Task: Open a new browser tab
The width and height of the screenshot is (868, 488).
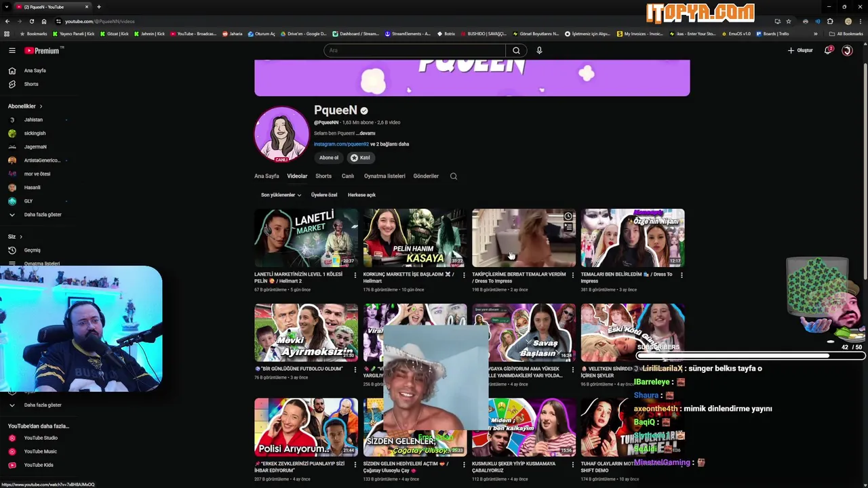Action: click(99, 7)
